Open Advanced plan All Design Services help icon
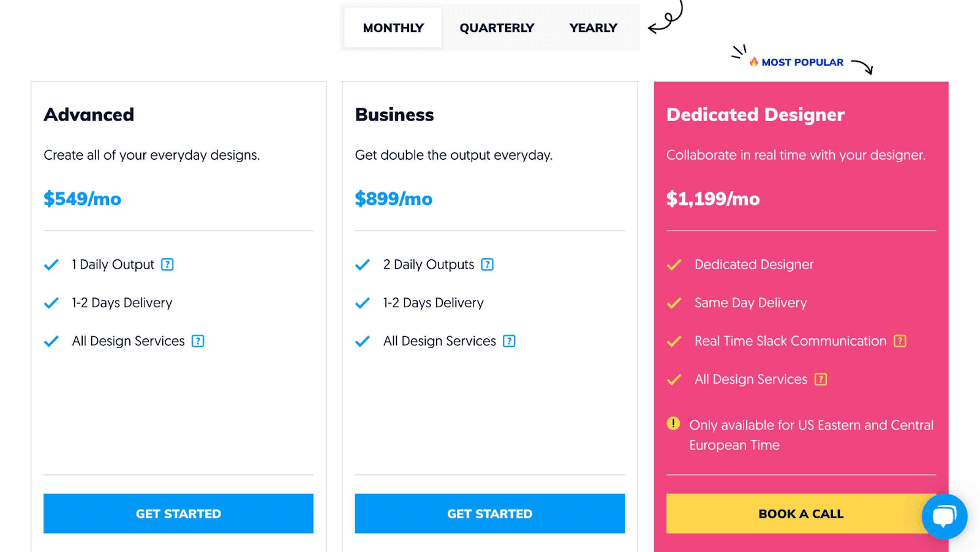This screenshot has width=980, height=552. pyautogui.click(x=198, y=341)
